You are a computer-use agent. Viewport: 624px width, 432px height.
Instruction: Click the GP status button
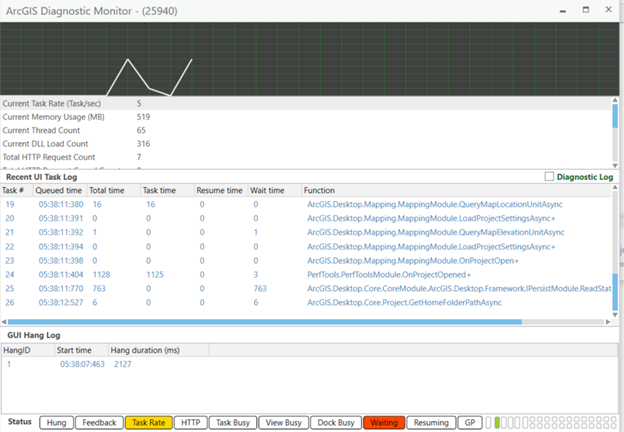tap(470, 422)
